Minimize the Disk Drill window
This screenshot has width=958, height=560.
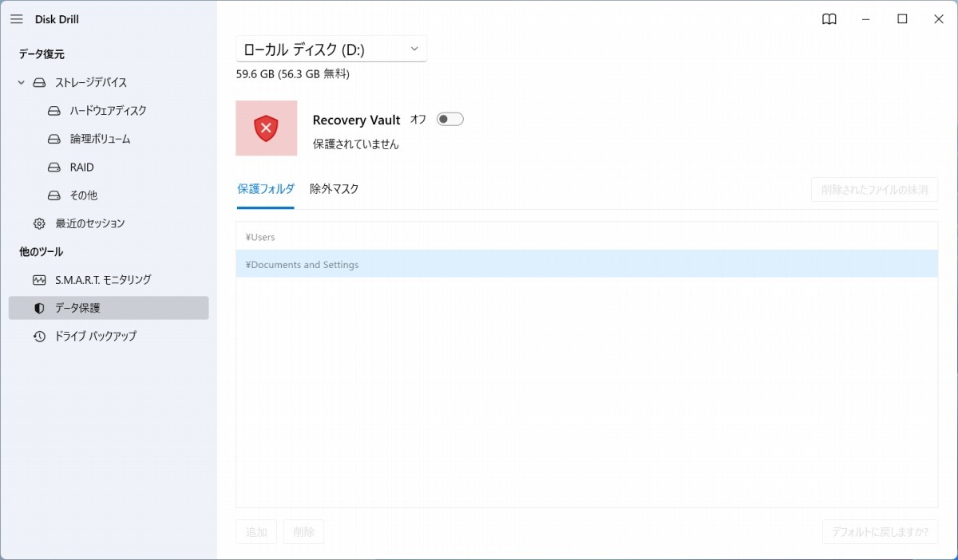865,19
